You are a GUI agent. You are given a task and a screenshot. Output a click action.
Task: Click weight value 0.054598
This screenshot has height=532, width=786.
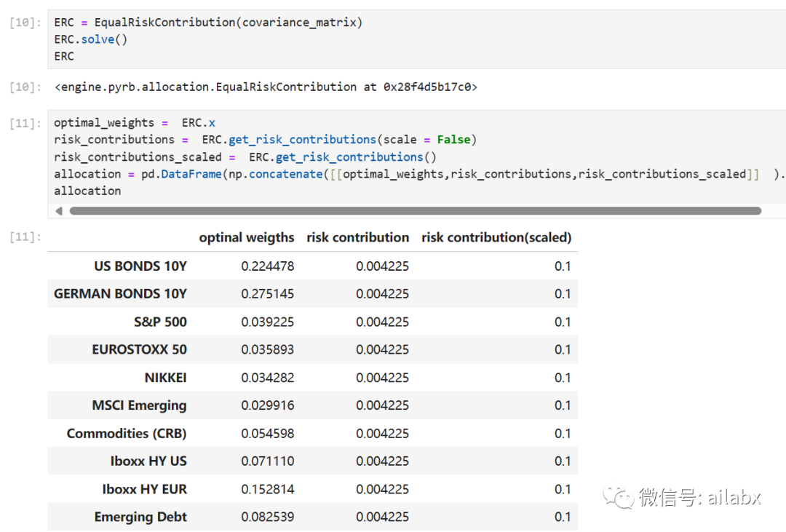click(x=268, y=433)
